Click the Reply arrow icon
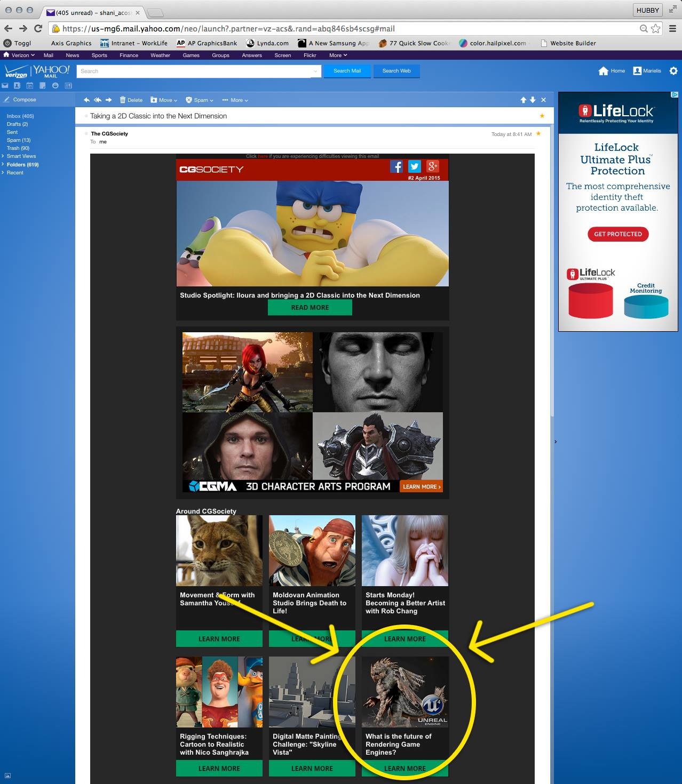682x784 pixels. click(x=86, y=100)
